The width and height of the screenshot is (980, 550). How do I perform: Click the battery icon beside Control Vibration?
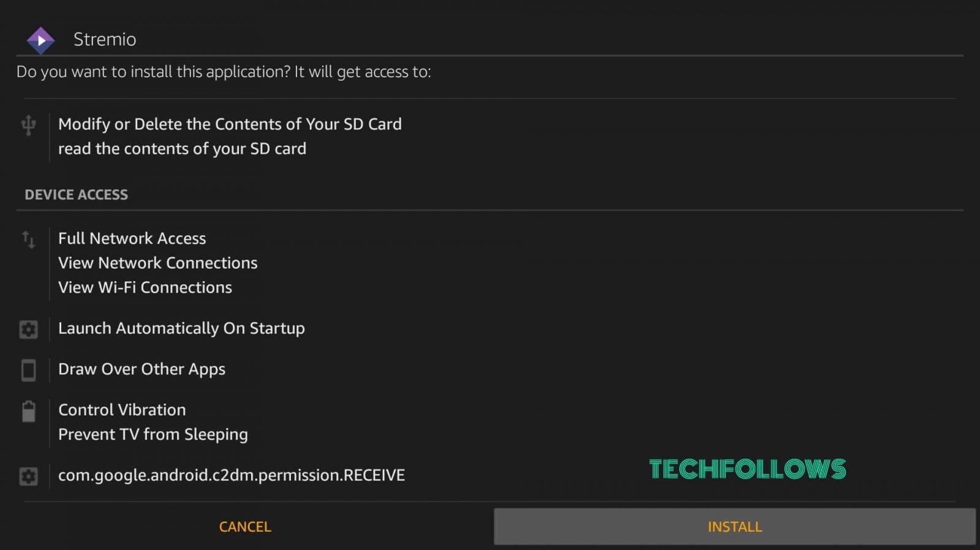[28, 411]
